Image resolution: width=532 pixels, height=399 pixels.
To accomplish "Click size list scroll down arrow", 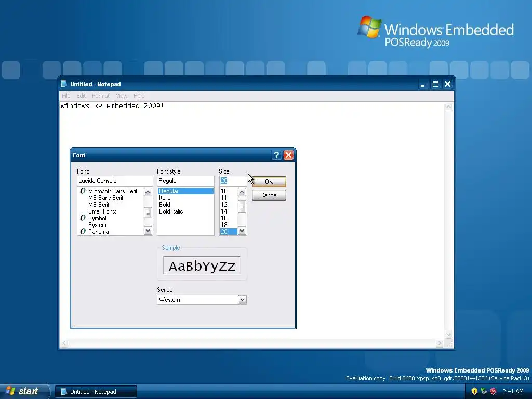I will [x=242, y=231].
